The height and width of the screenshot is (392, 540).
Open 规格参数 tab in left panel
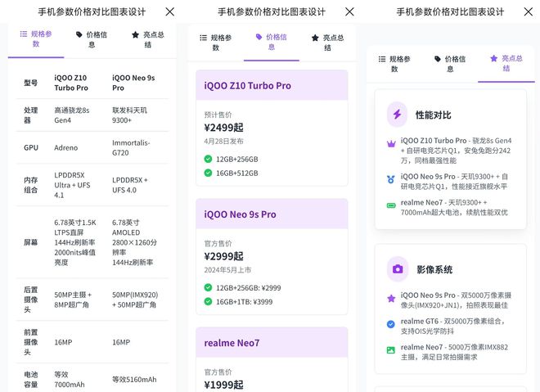point(36,39)
